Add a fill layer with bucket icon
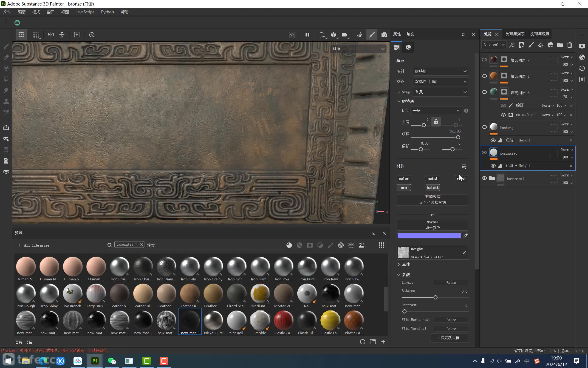 pyautogui.click(x=541, y=45)
